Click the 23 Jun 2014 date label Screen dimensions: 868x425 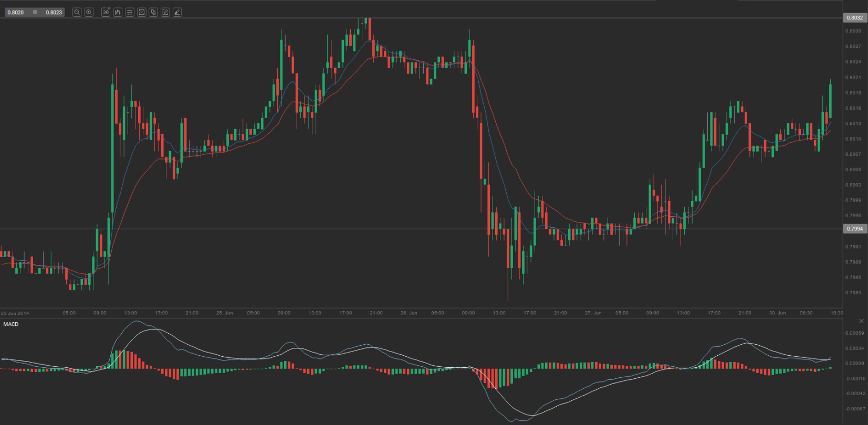tap(15, 313)
